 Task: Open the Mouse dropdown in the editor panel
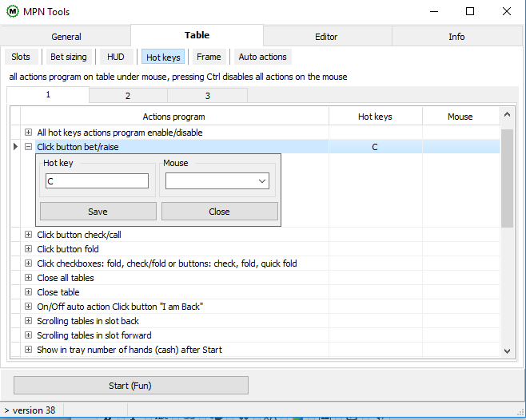click(217, 181)
